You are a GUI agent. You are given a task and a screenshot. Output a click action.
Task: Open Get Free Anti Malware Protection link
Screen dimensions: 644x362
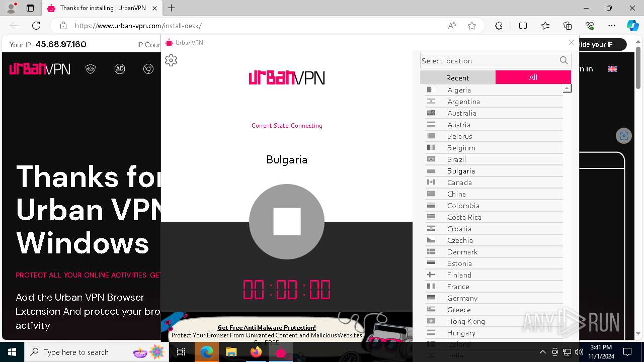point(267,328)
